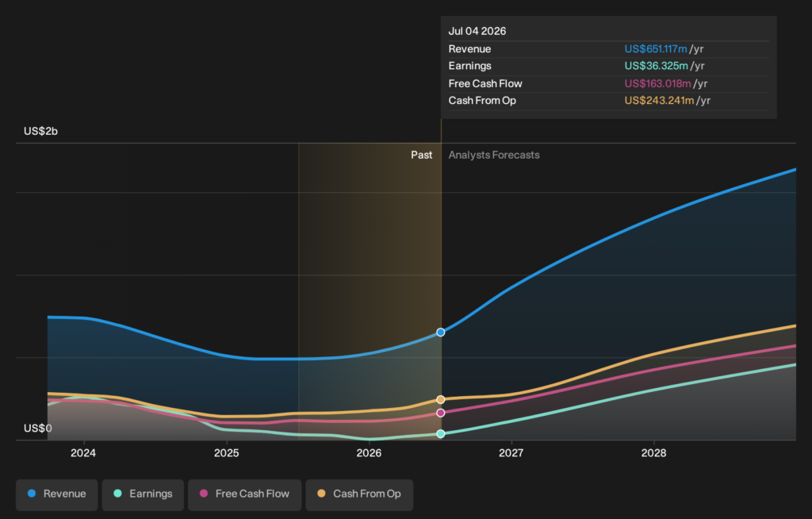Click the 2024 x-axis label
The width and height of the screenshot is (812, 519).
tap(83, 453)
